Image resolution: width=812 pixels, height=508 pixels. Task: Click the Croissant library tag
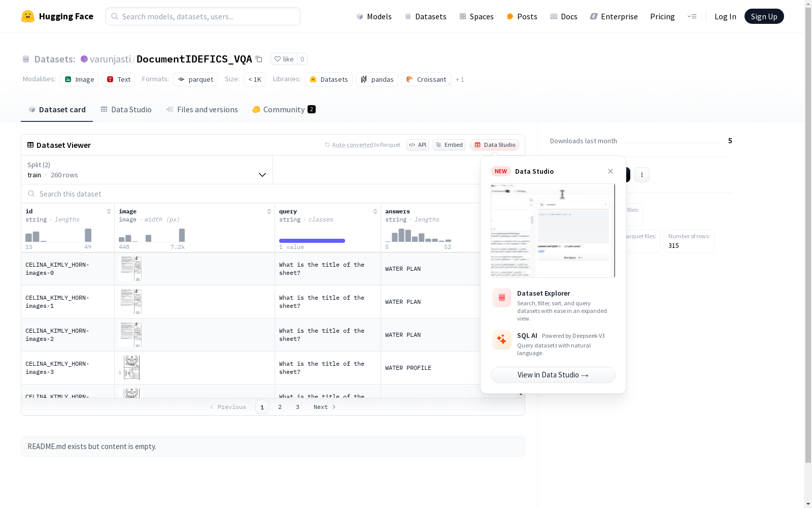click(426, 79)
